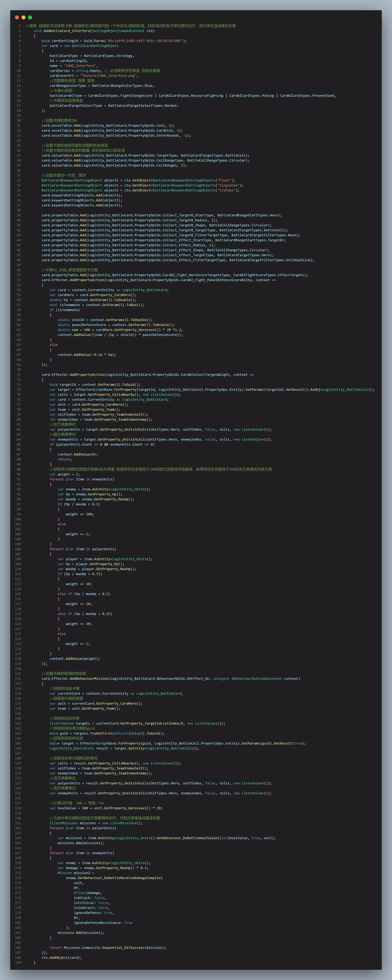The height and width of the screenshot is (980, 392).
Task: Click the red close dot
Action: [17, 17]
